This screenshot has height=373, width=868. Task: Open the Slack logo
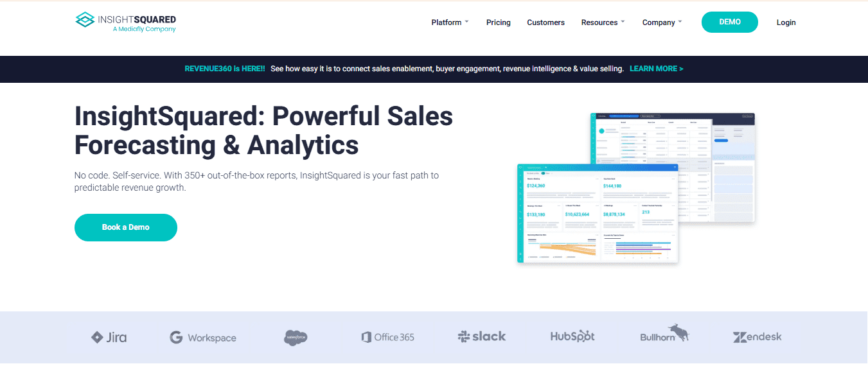click(481, 336)
